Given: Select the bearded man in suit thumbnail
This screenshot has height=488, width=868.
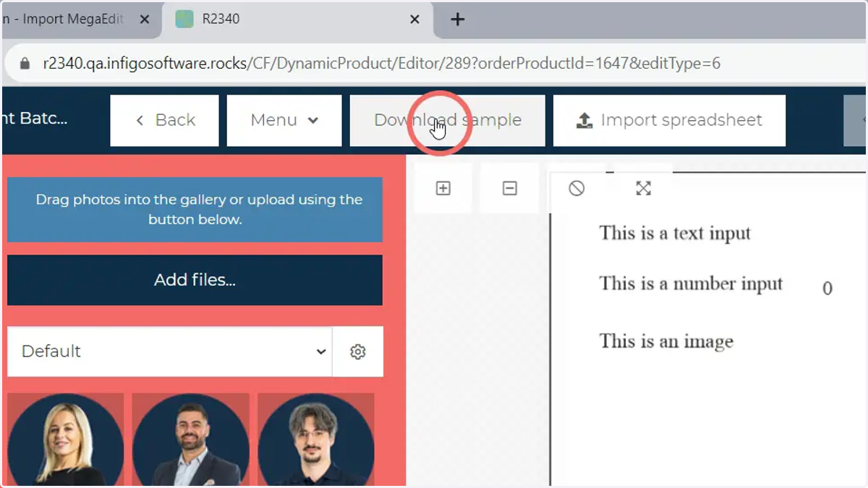Looking at the screenshot, I should [191, 440].
